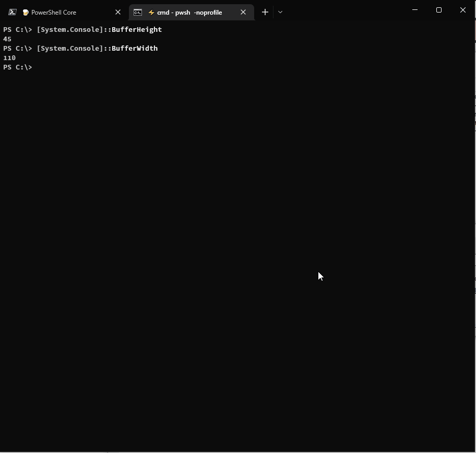Minimize the Windows Terminal window

414,10
